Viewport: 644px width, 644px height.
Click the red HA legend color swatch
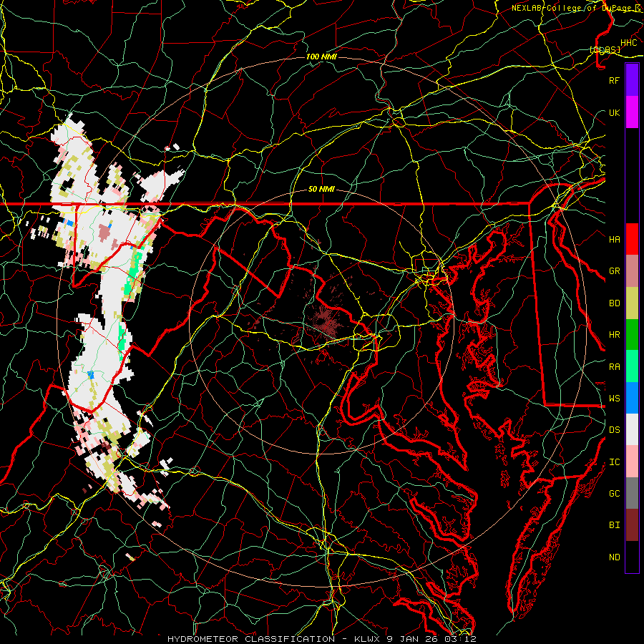pos(632,239)
